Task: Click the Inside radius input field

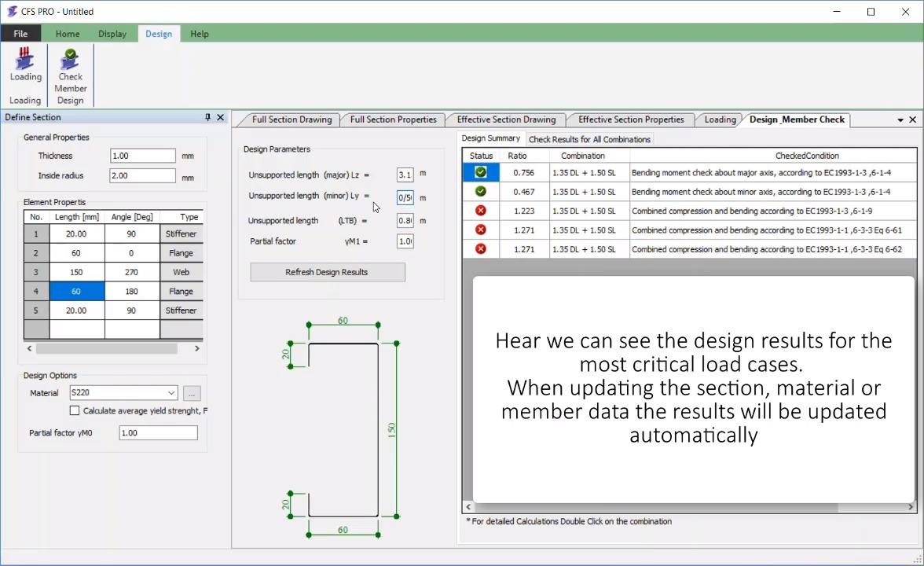Action: (x=143, y=176)
